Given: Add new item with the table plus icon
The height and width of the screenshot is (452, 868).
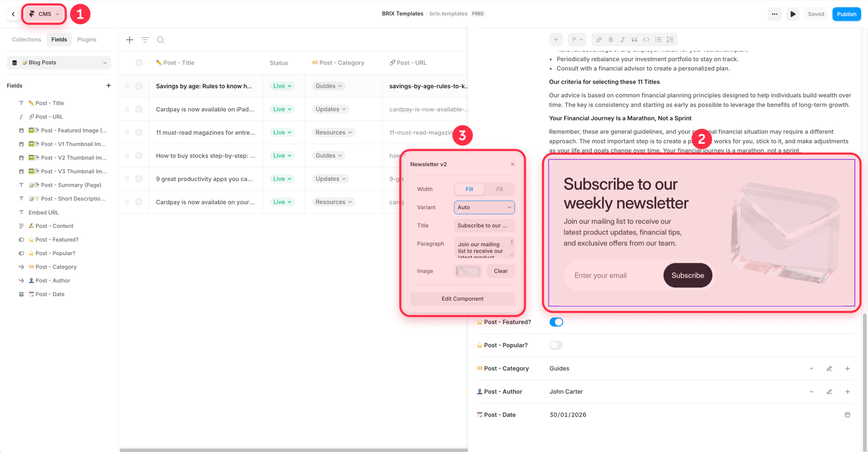Looking at the screenshot, I should click(130, 40).
